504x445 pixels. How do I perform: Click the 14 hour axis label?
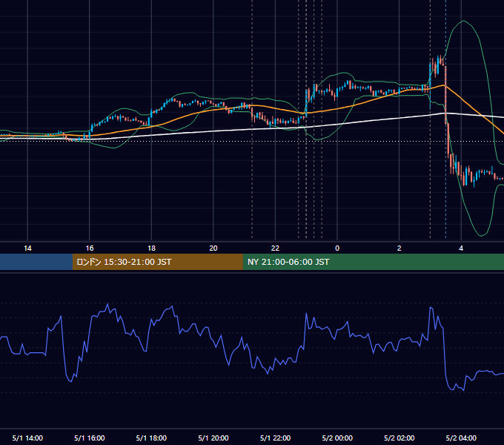pos(27,248)
